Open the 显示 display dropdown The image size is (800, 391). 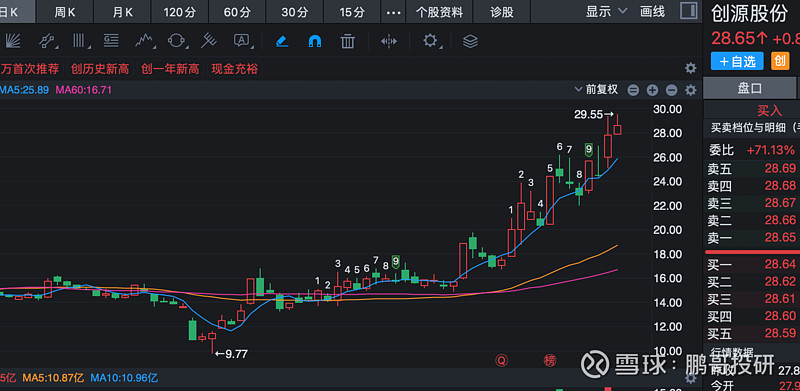click(606, 12)
